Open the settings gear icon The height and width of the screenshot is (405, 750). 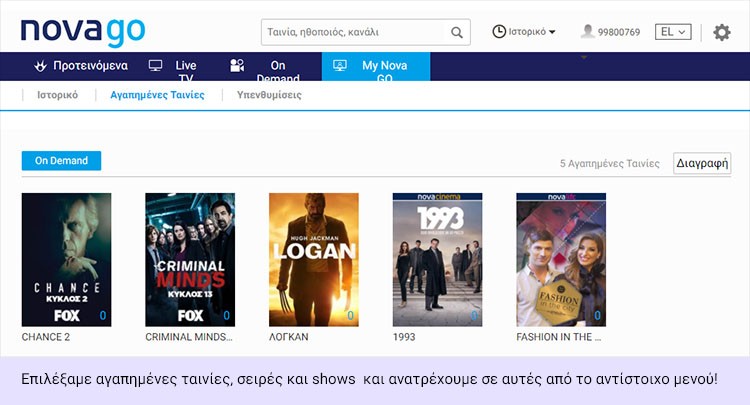click(x=722, y=33)
